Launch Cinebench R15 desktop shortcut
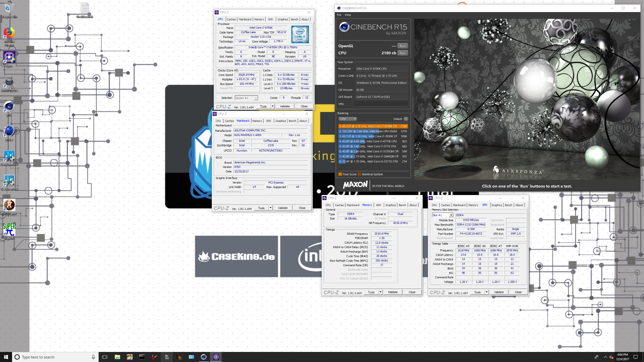 tap(9, 109)
